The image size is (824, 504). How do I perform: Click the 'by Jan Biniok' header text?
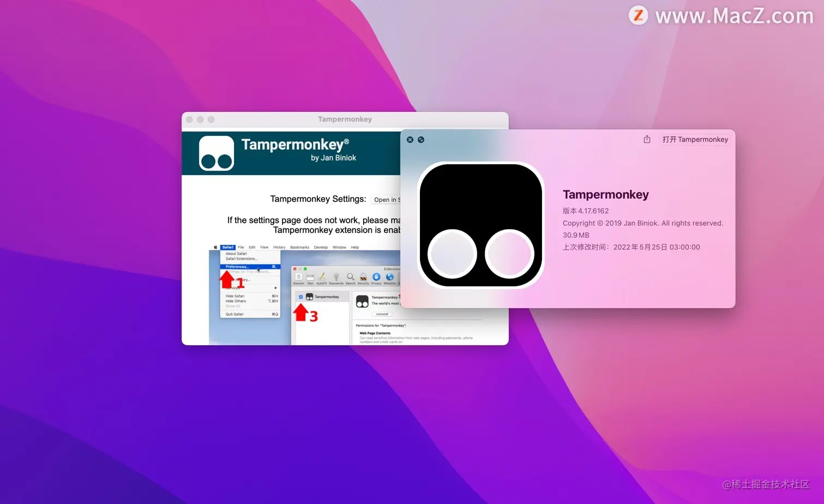[333, 158]
